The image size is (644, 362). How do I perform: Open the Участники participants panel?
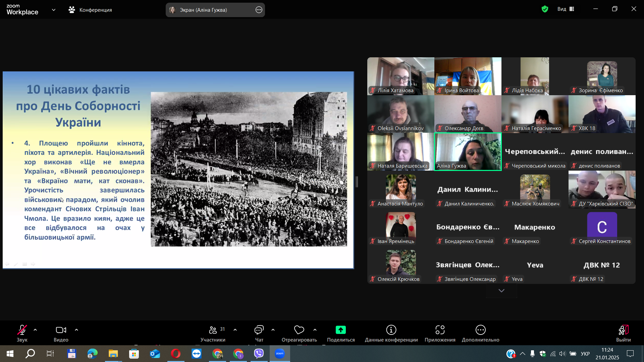point(213,334)
